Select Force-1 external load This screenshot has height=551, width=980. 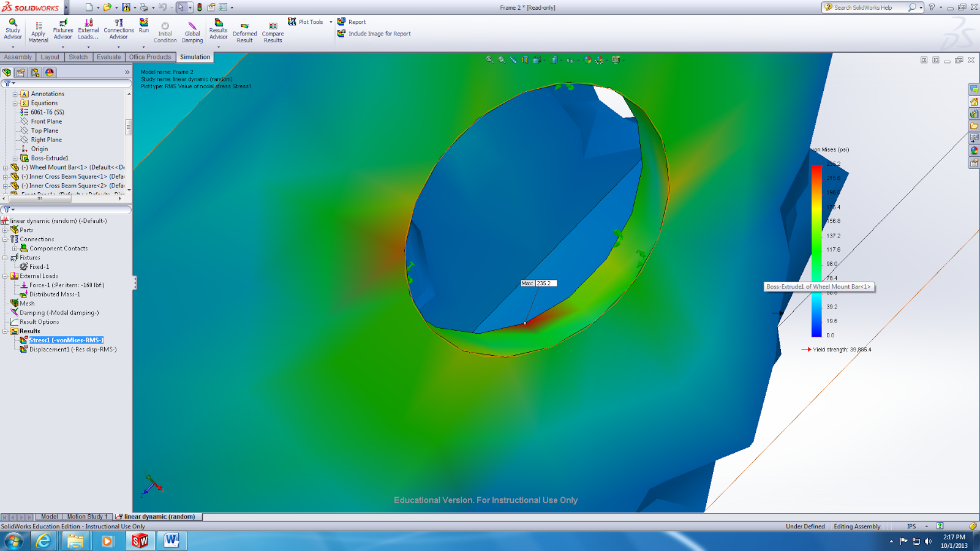67,285
